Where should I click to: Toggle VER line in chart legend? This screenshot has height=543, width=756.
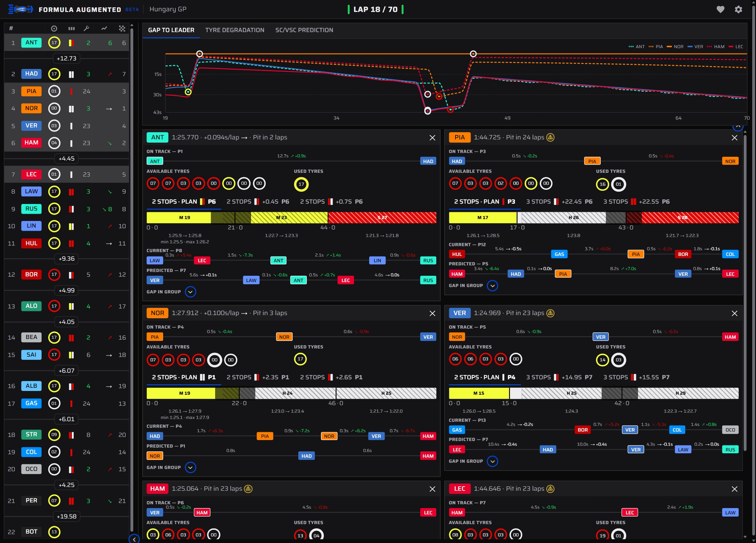pos(695,47)
